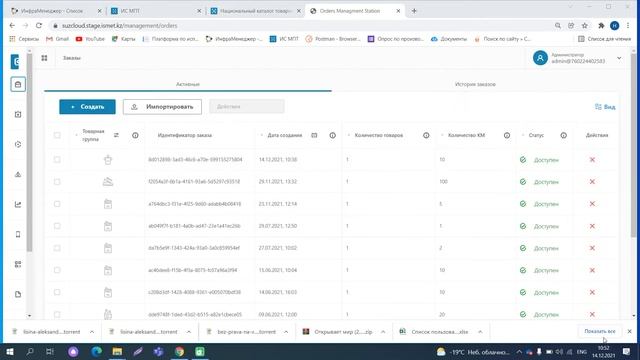640x360 pixels.
Task: Expand options for the bez-prava torrent download
Action: tap(286, 332)
